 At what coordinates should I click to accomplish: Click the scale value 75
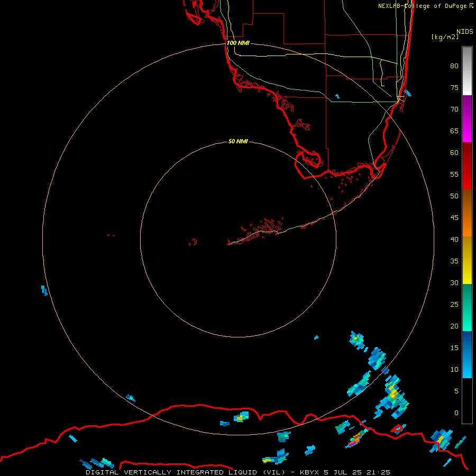[454, 88]
